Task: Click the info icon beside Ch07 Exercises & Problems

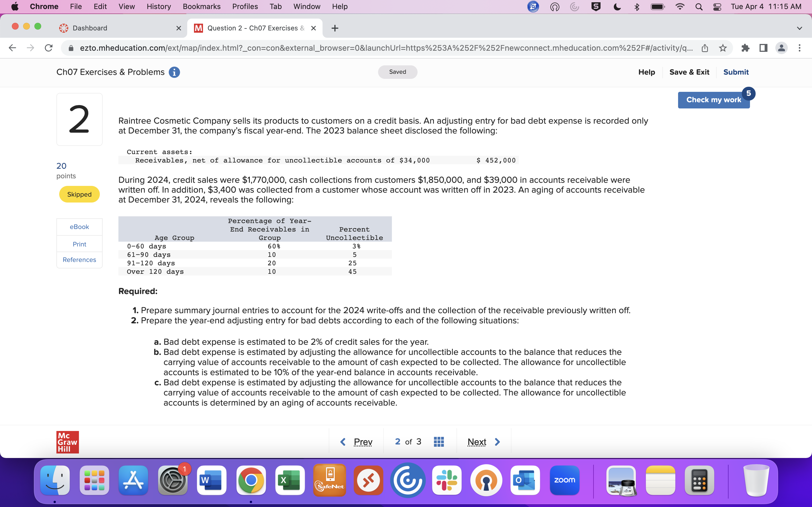Action: click(174, 72)
